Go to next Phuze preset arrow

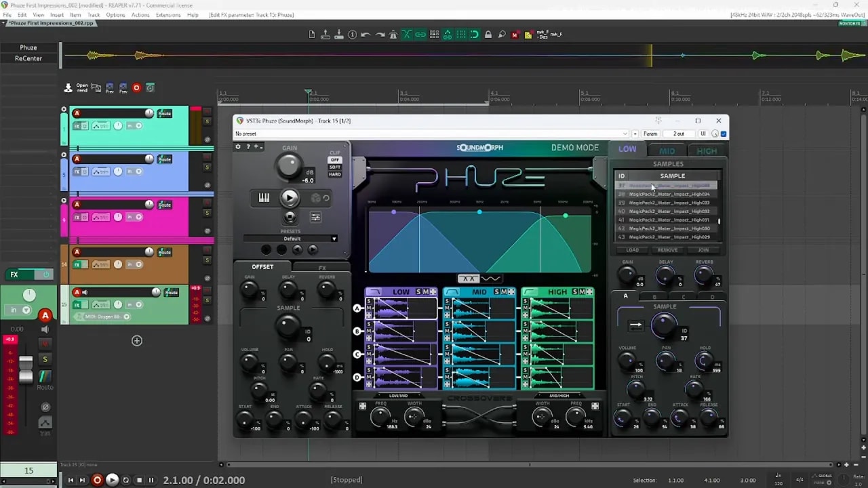[x=313, y=249]
